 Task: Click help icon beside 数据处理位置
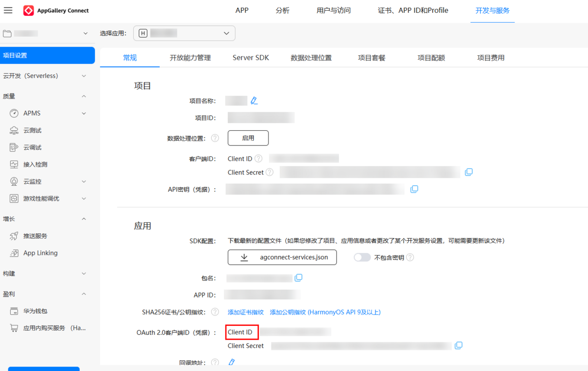tap(215, 138)
